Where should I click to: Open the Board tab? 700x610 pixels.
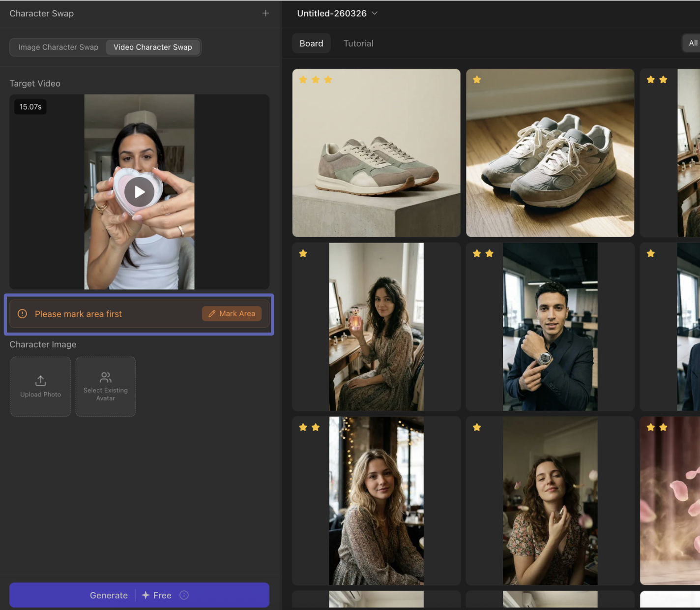click(x=311, y=43)
